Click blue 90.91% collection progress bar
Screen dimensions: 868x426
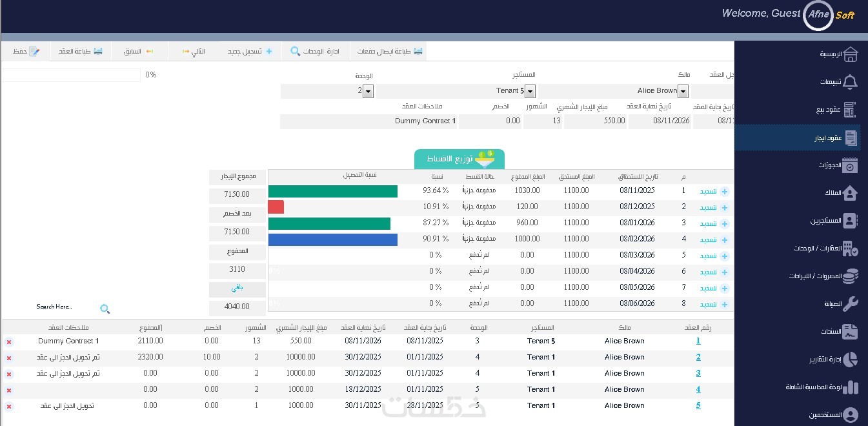tap(332, 239)
